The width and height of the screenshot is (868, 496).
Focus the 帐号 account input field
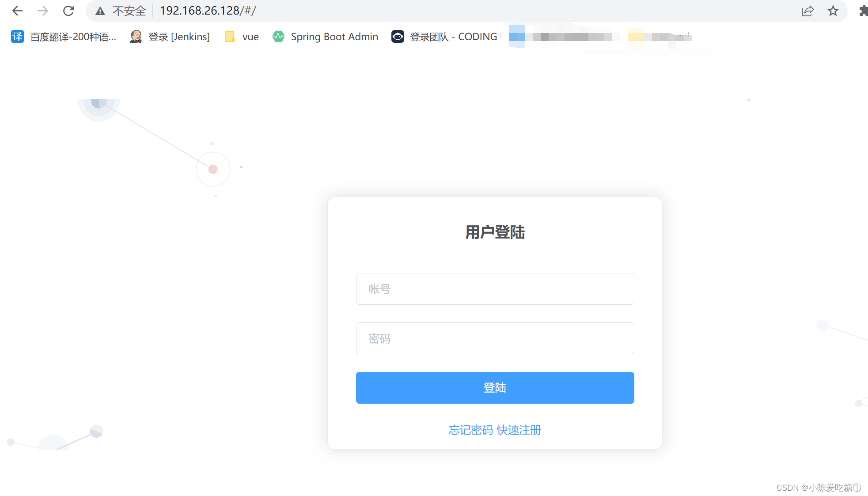(x=495, y=289)
